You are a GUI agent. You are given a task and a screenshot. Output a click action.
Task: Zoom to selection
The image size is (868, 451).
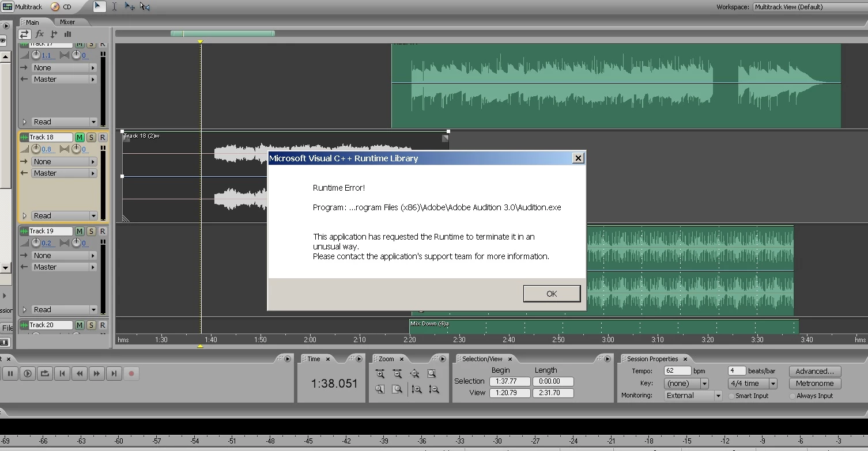click(432, 374)
